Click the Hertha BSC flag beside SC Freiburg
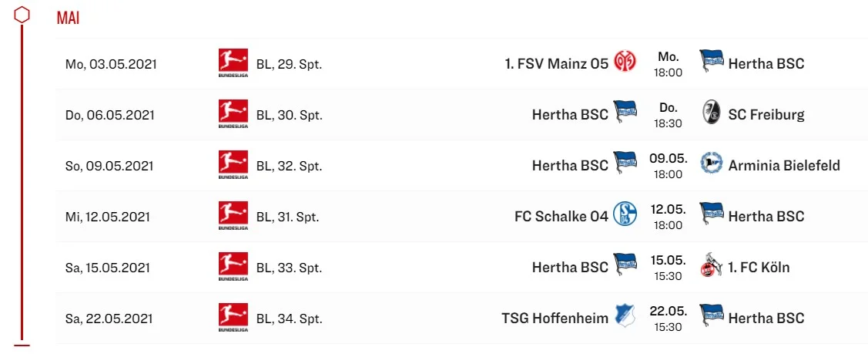Screen dimensions: 868x354 pyautogui.click(x=625, y=113)
